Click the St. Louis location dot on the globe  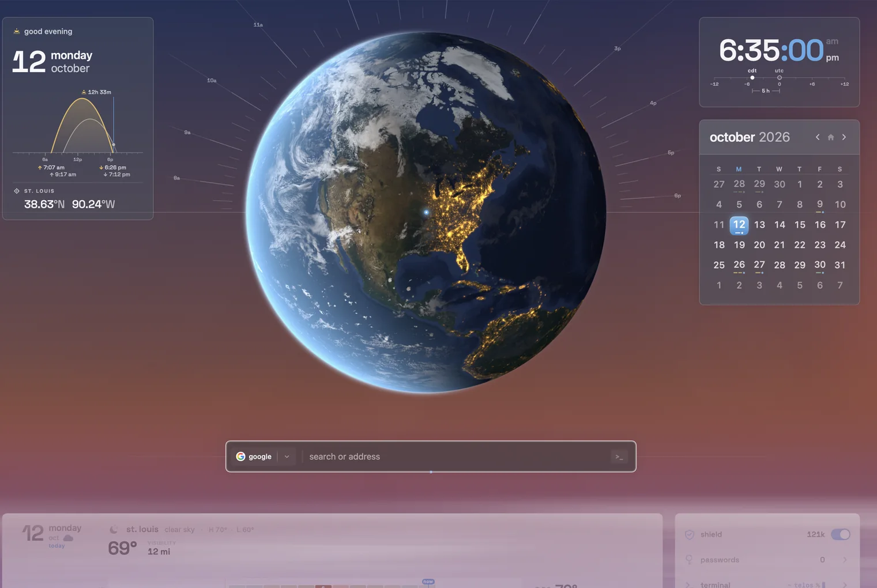pyautogui.click(x=427, y=212)
